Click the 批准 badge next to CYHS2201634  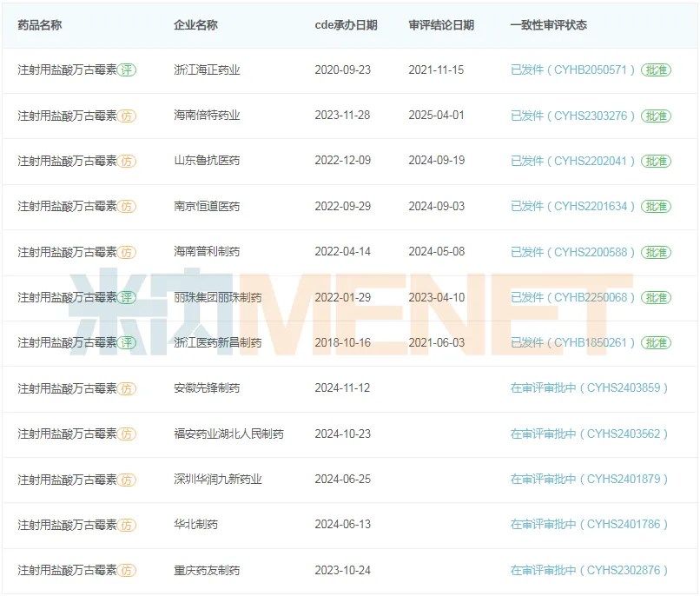tap(657, 207)
